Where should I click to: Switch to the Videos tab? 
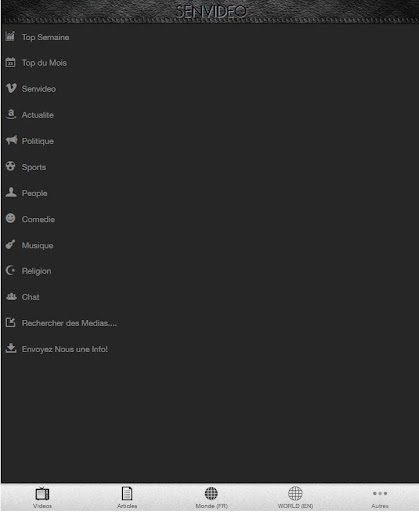42,497
